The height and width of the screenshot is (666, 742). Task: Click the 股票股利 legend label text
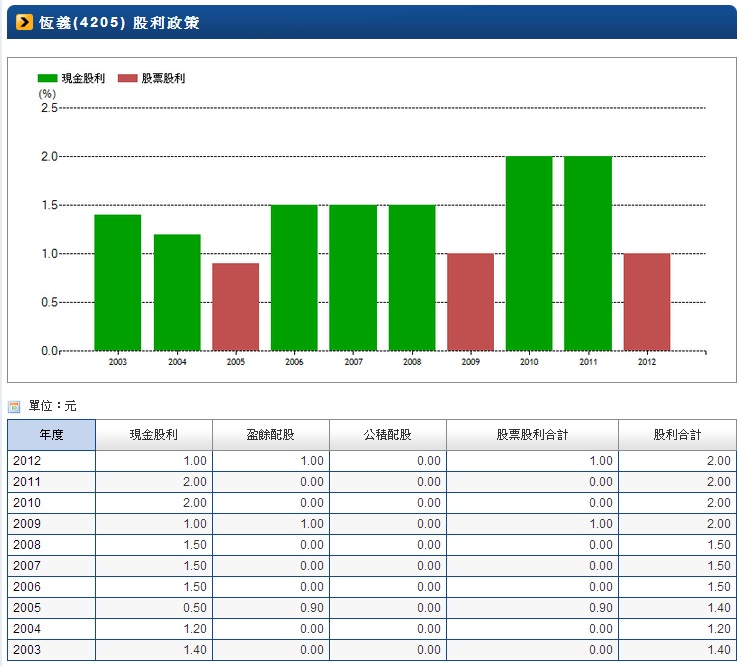coord(163,78)
